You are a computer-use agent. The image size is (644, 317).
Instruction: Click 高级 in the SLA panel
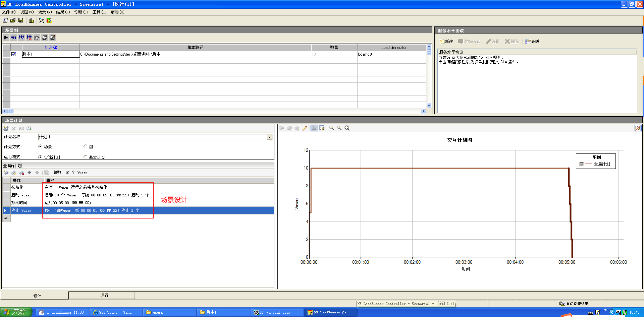[x=532, y=42]
